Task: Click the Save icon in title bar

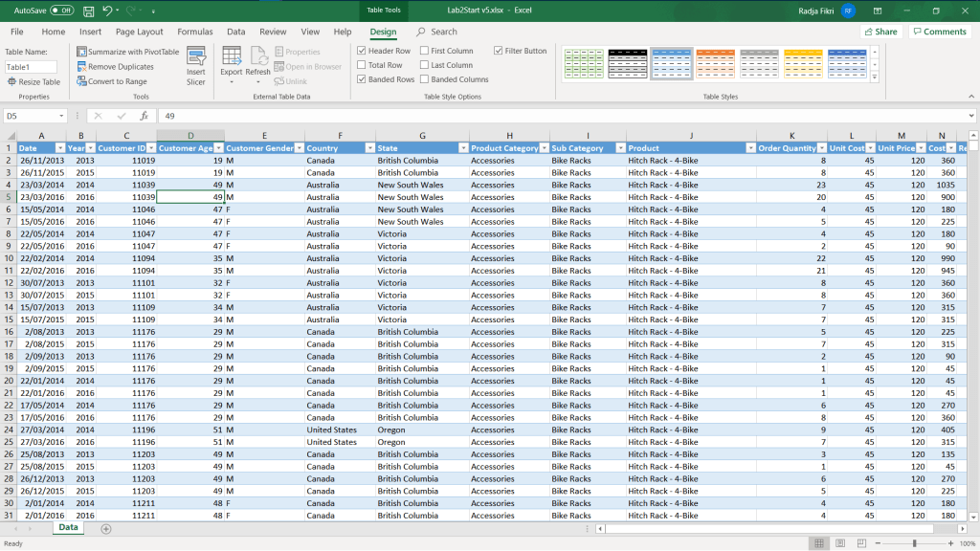Action: coord(89,11)
